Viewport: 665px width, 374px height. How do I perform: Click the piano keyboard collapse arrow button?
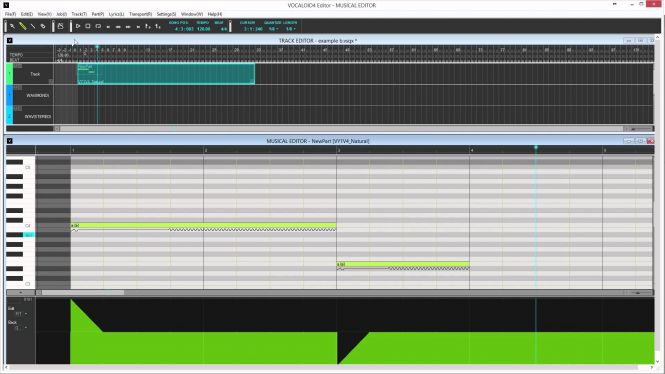point(20,293)
